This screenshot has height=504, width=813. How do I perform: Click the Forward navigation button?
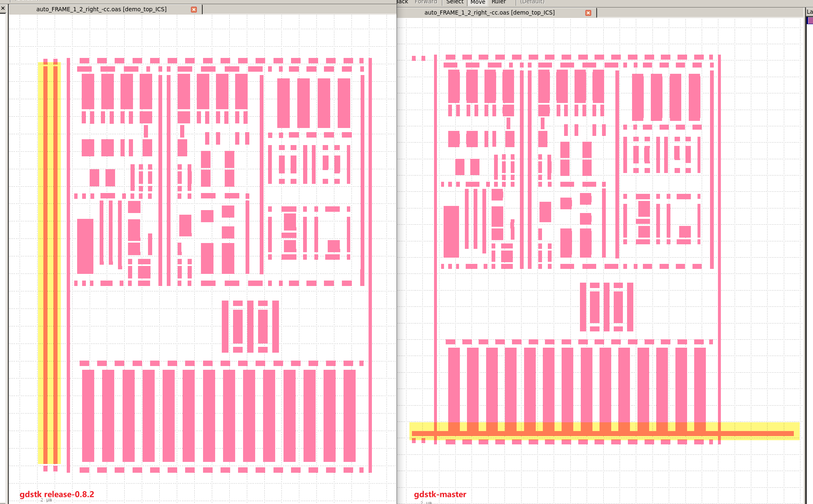click(426, 2)
